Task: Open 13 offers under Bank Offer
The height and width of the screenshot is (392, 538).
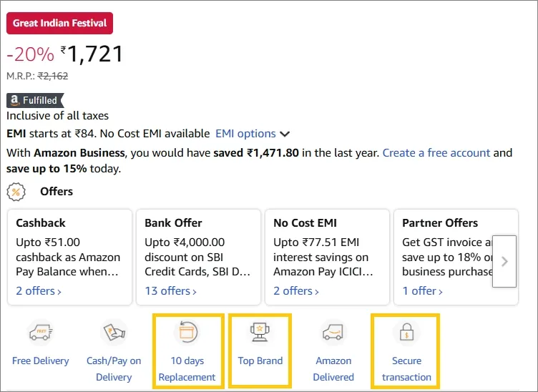Action: click(170, 291)
